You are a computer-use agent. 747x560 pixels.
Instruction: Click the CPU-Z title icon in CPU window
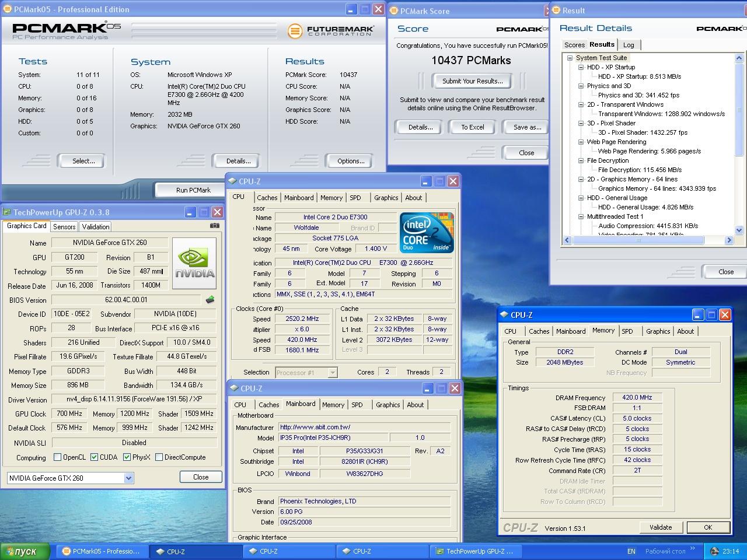point(232,181)
